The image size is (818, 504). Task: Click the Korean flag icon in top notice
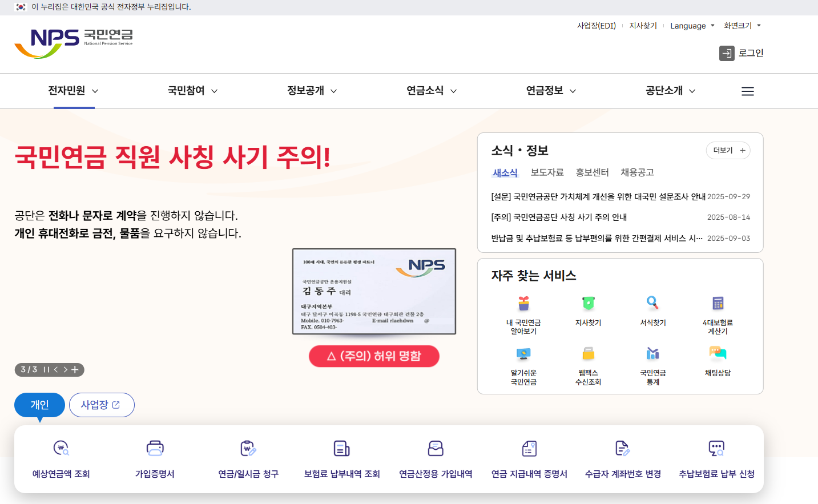[x=21, y=7]
